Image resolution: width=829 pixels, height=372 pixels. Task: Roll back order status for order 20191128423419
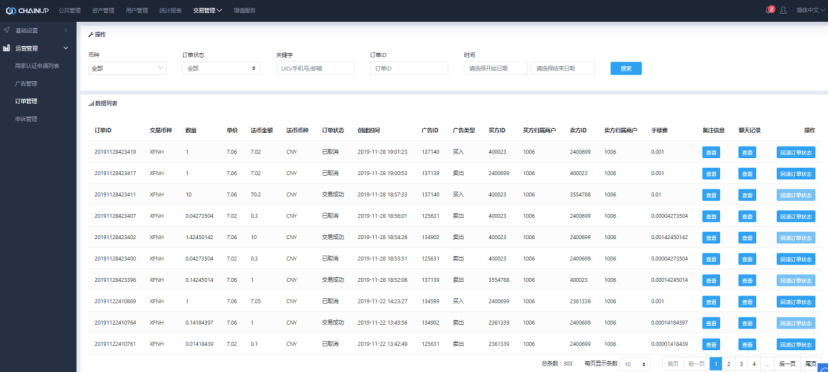tap(796, 152)
